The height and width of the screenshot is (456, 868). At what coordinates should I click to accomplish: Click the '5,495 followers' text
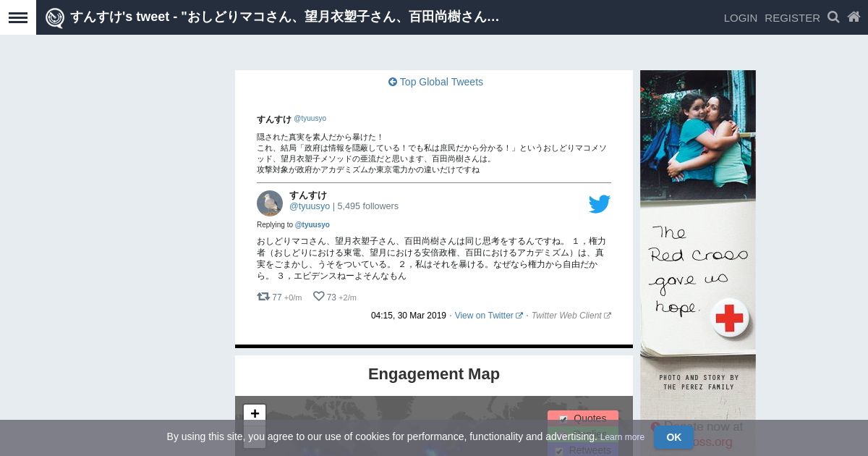pos(367,206)
